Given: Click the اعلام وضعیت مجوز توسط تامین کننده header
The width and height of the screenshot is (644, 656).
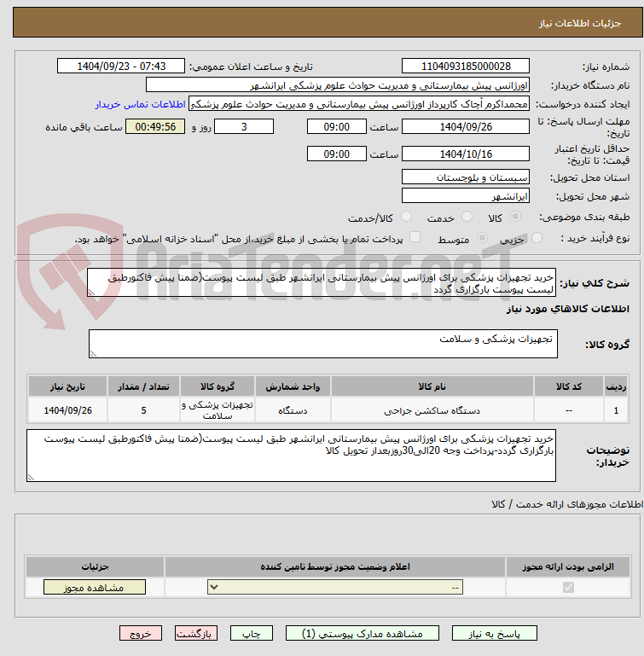Looking at the screenshot, I should pos(335,567).
